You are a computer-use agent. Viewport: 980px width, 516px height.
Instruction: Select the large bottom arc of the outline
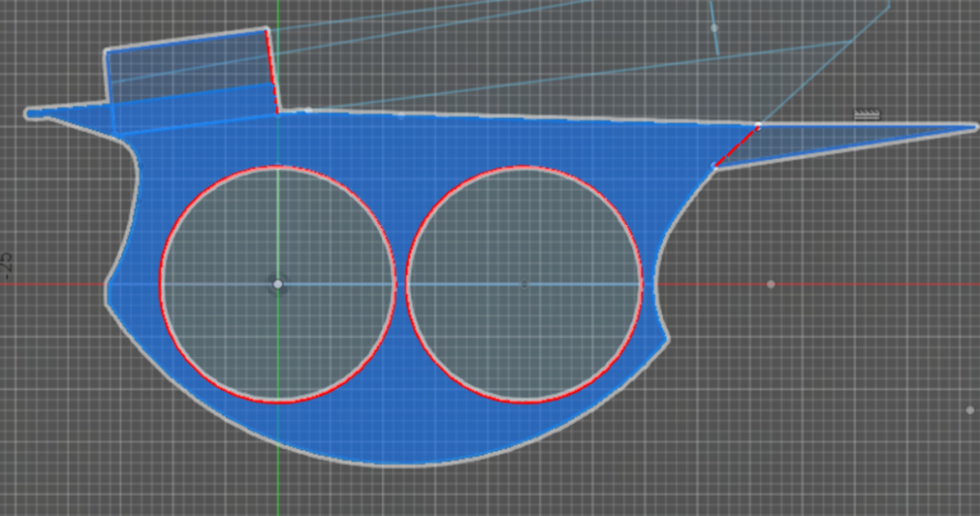tap(383, 464)
